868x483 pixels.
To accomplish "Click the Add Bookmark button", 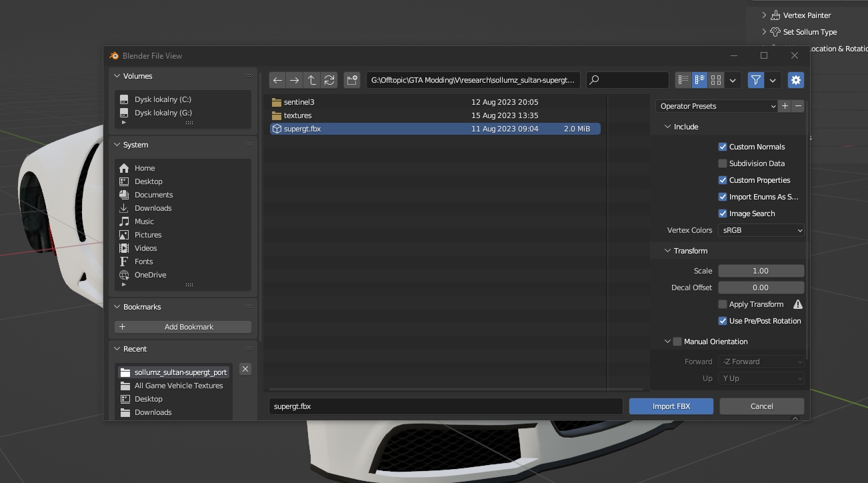I will (183, 327).
